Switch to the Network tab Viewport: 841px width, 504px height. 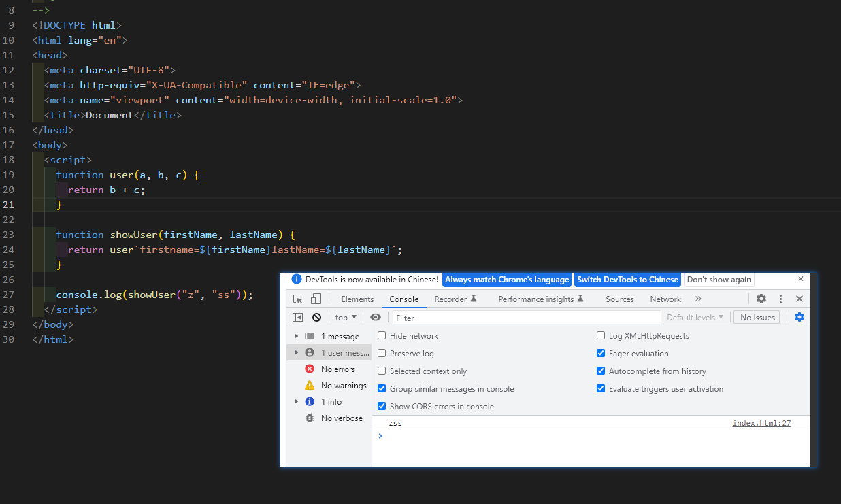click(665, 299)
